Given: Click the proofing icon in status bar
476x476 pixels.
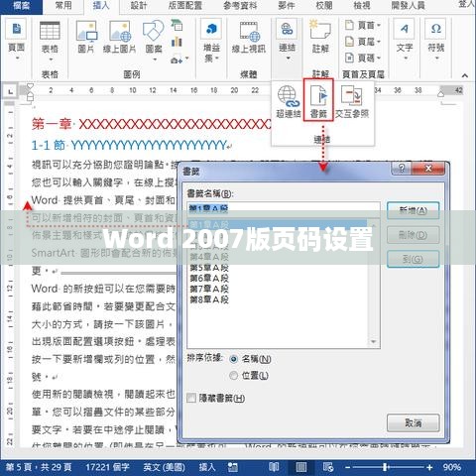Looking at the screenshot, I should [232, 467].
